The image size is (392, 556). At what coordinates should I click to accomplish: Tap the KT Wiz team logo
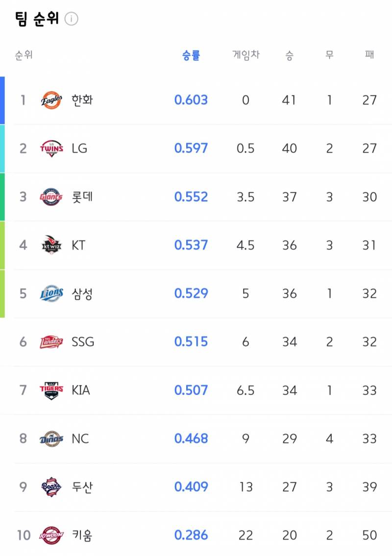click(51, 245)
